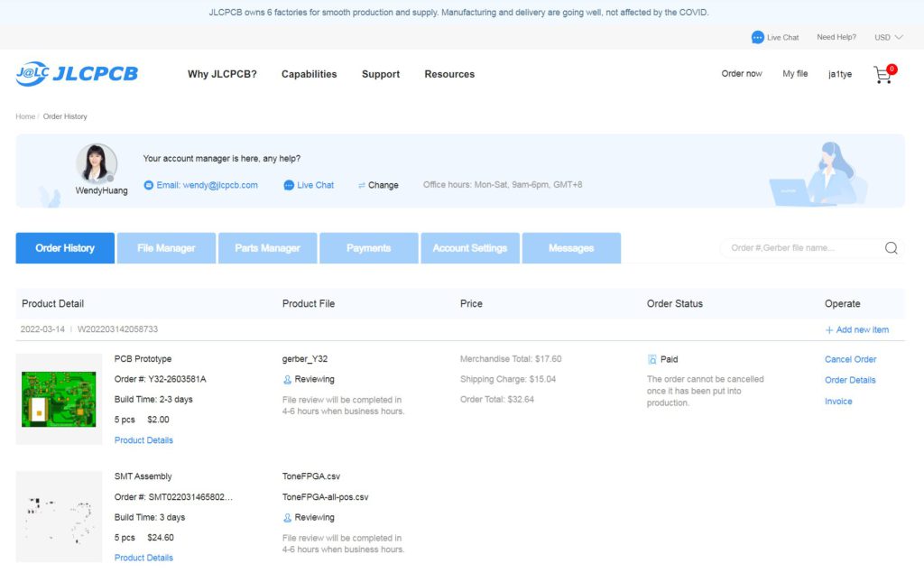Switch to Parts Manager tab

click(267, 248)
